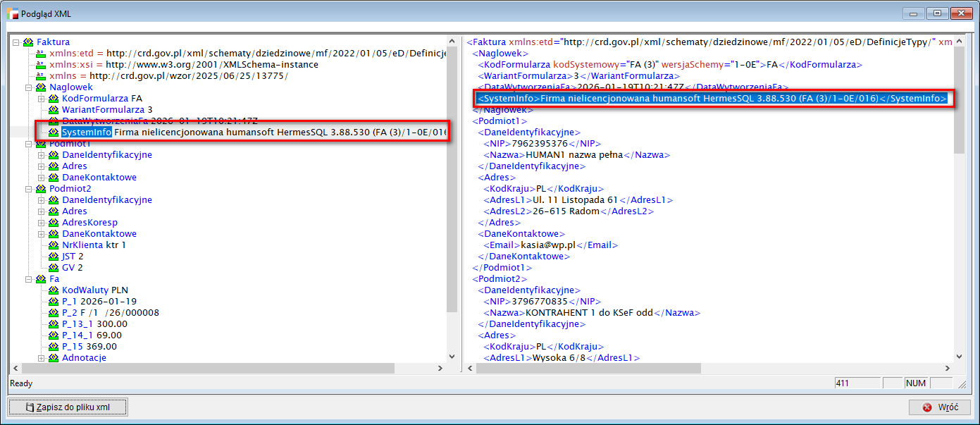Click the XML source panel scroll down arrow

[959, 357]
